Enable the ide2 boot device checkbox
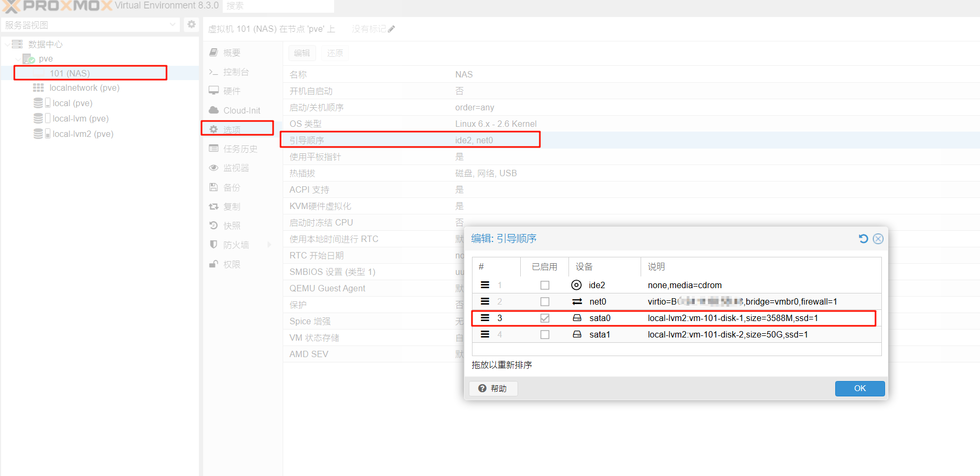 click(x=545, y=285)
